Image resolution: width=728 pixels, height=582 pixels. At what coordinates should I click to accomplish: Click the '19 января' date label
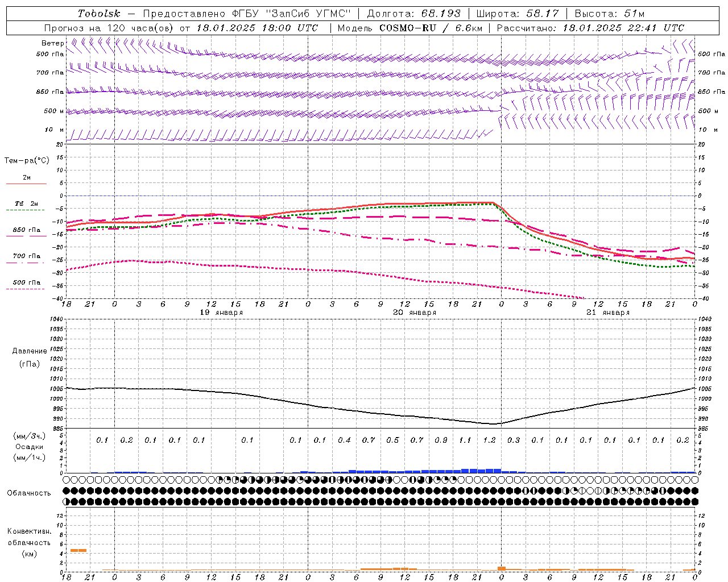point(221,313)
